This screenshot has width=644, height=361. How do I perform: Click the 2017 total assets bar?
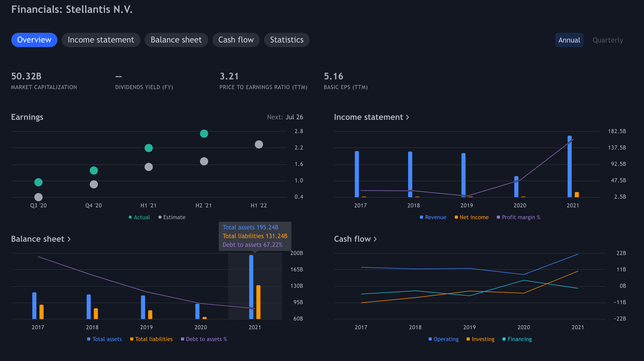34,306
